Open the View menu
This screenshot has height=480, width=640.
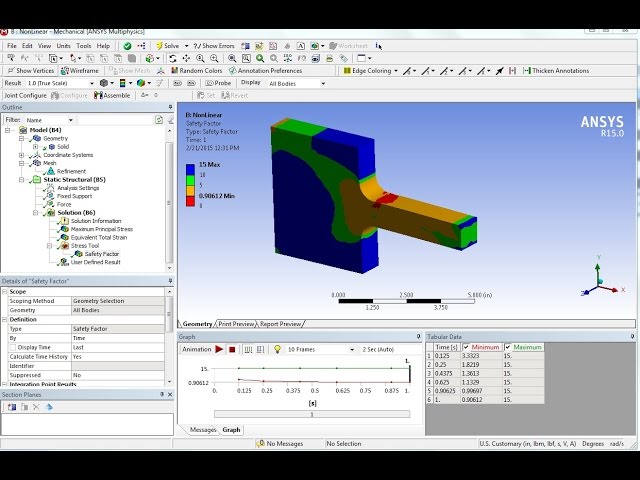click(44, 46)
